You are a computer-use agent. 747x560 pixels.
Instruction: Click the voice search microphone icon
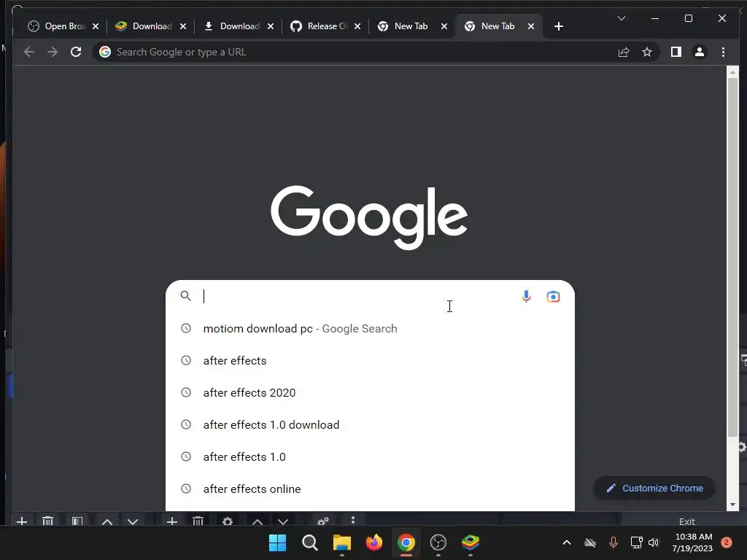(526, 296)
